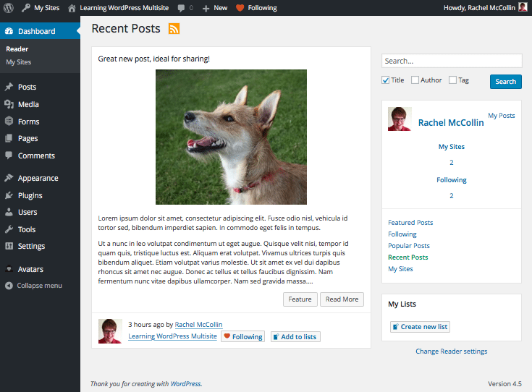Click the My Lists heading

pyautogui.click(x=402, y=304)
